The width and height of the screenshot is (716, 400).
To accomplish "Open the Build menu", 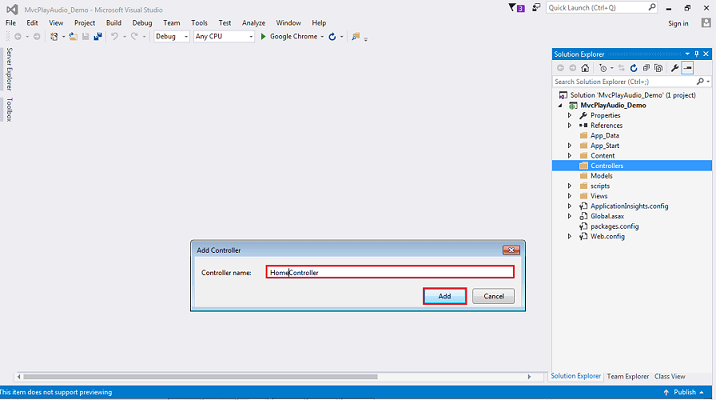I will 114,23.
